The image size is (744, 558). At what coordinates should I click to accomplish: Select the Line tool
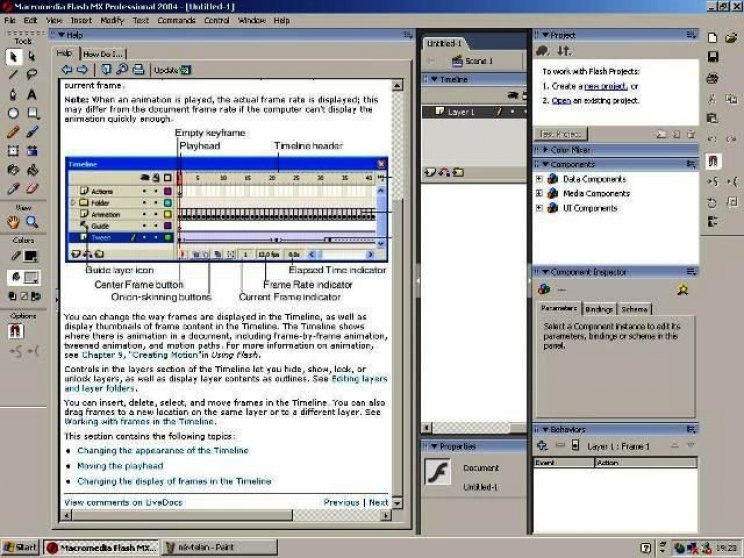(13, 75)
